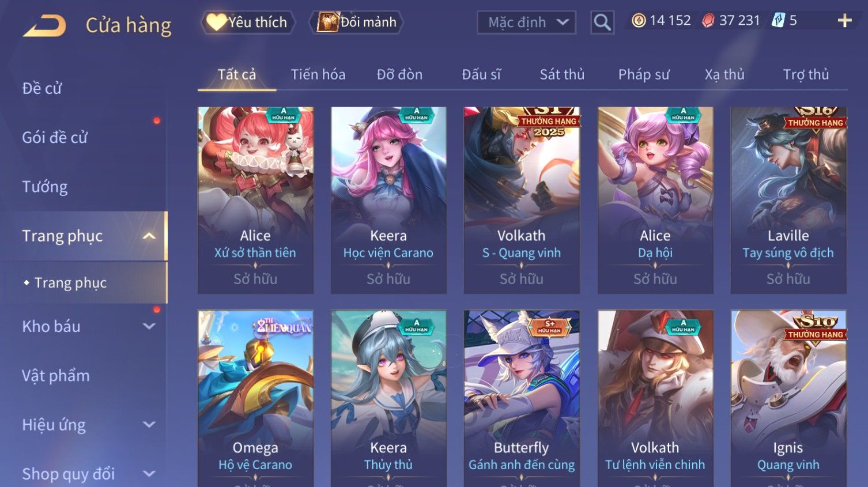Select the Pháp sư tab
The width and height of the screenshot is (868, 487).
[644, 74]
